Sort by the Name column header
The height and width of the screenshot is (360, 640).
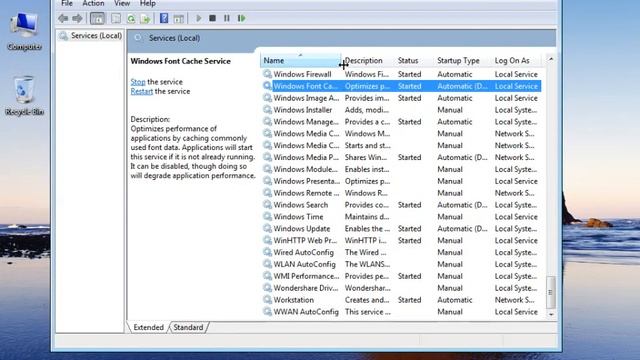[300, 60]
